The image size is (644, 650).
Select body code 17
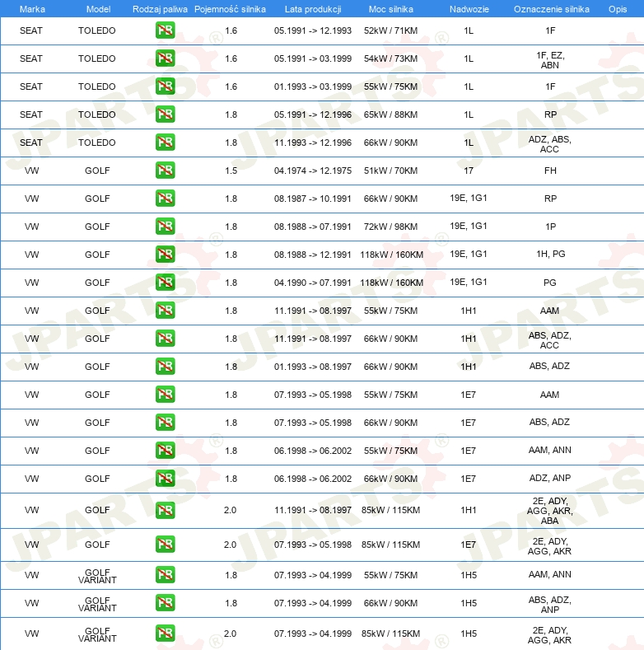(x=469, y=171)
